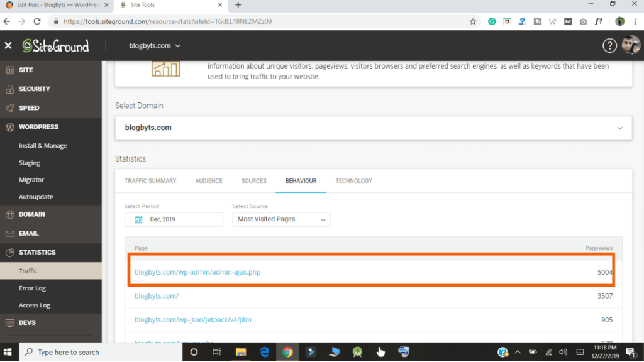Click the help question mark icon
The image size is (644, 362).
(x=609, y=45)
